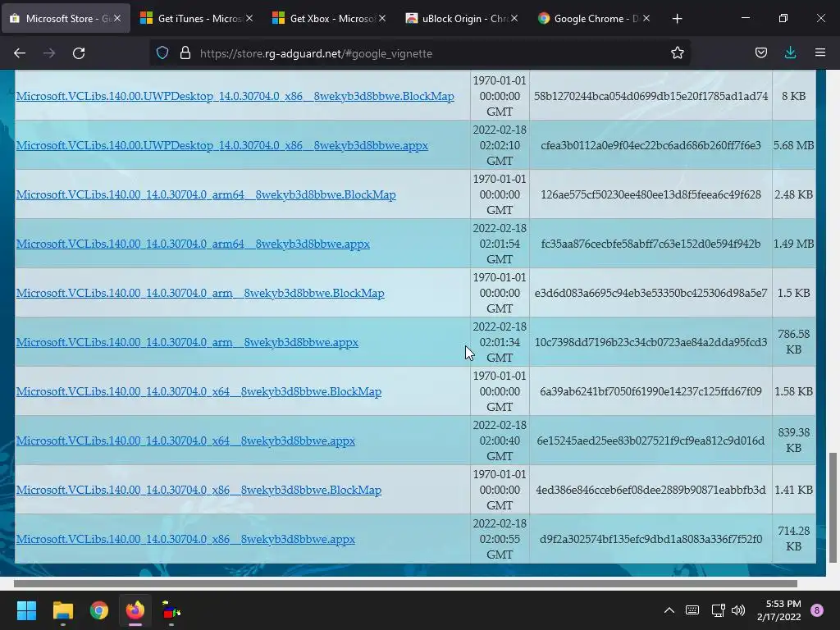
Task: Switch to the uBlock Origin tab
Action: coord(461,18)
